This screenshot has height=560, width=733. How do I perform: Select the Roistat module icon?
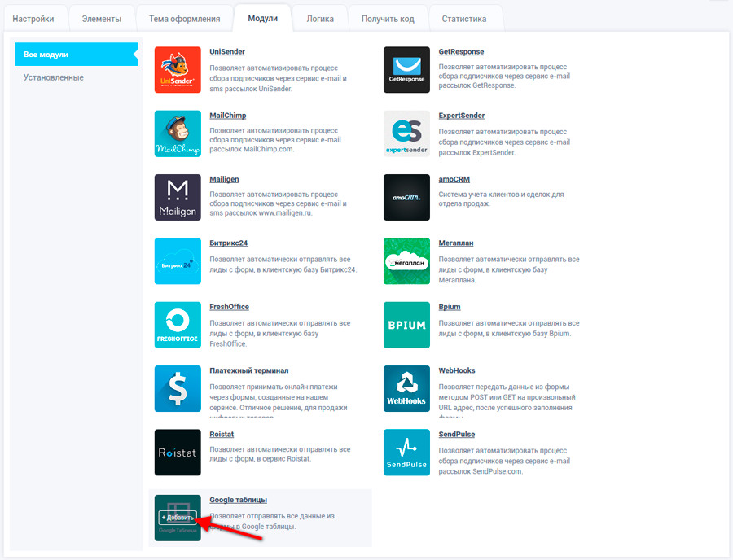click(178, 452)
